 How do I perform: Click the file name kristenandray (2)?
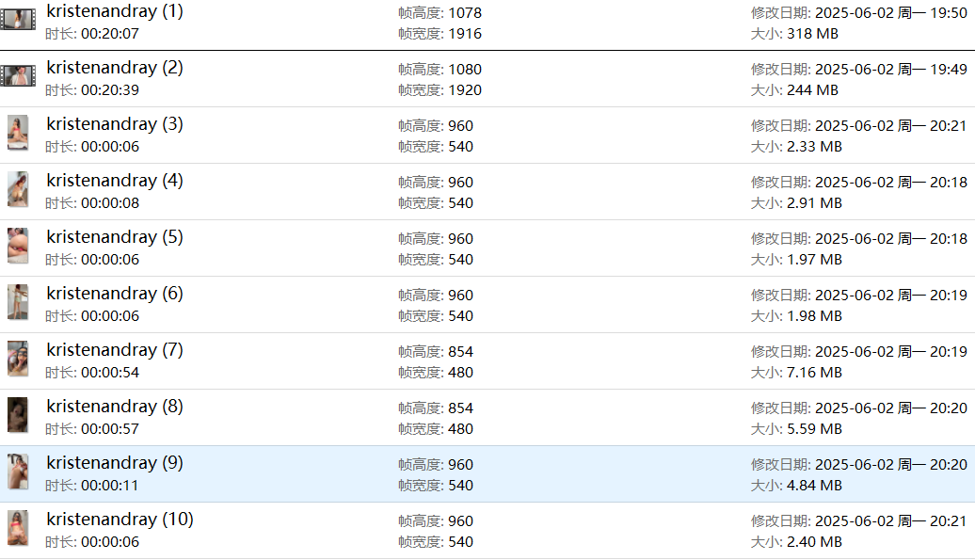click(x=115, y=68)
